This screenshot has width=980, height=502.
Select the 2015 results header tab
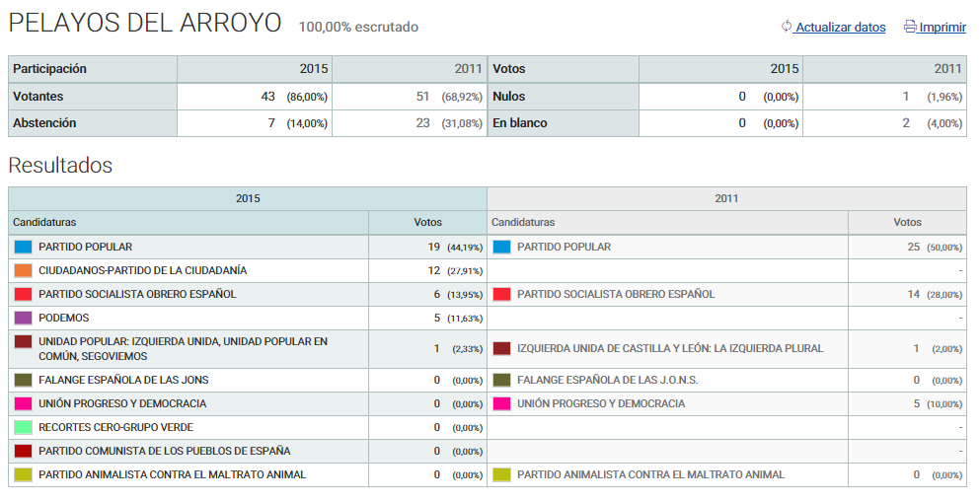[x=248, y=198]
